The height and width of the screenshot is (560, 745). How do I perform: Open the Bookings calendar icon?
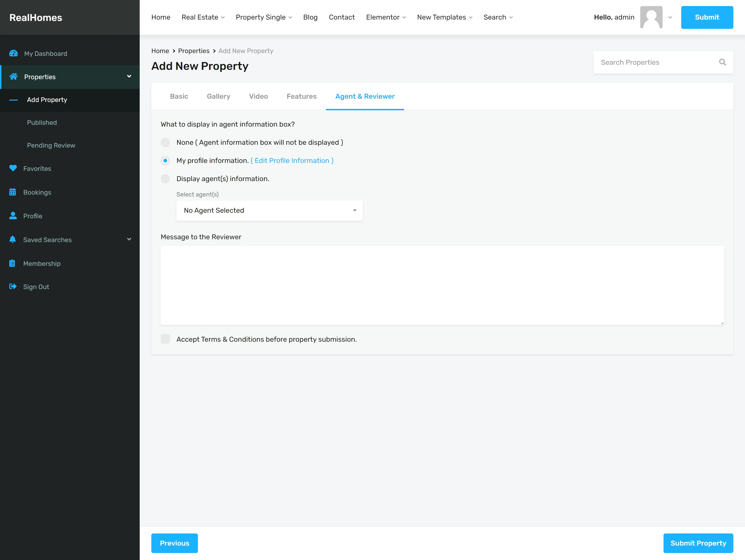(13, 192)
